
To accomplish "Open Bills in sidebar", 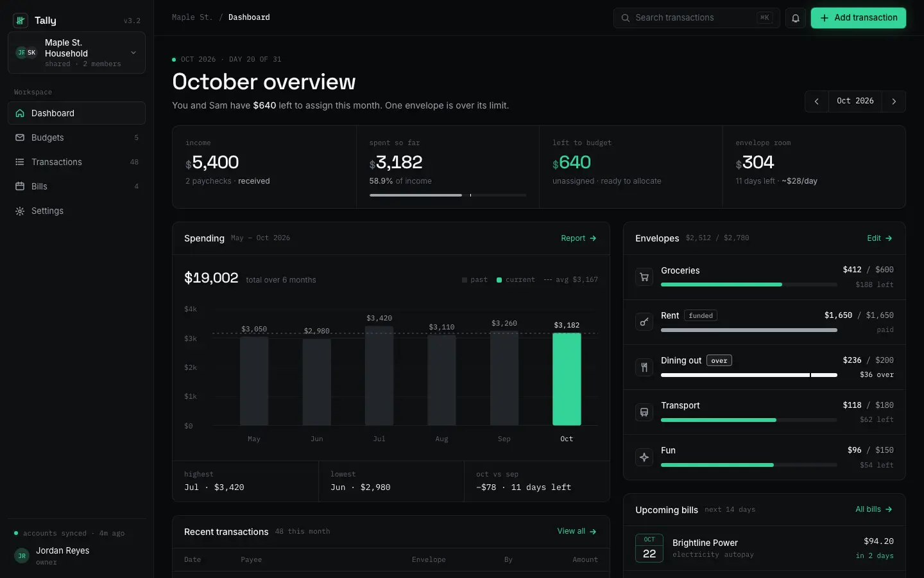I will coord(76,186).
